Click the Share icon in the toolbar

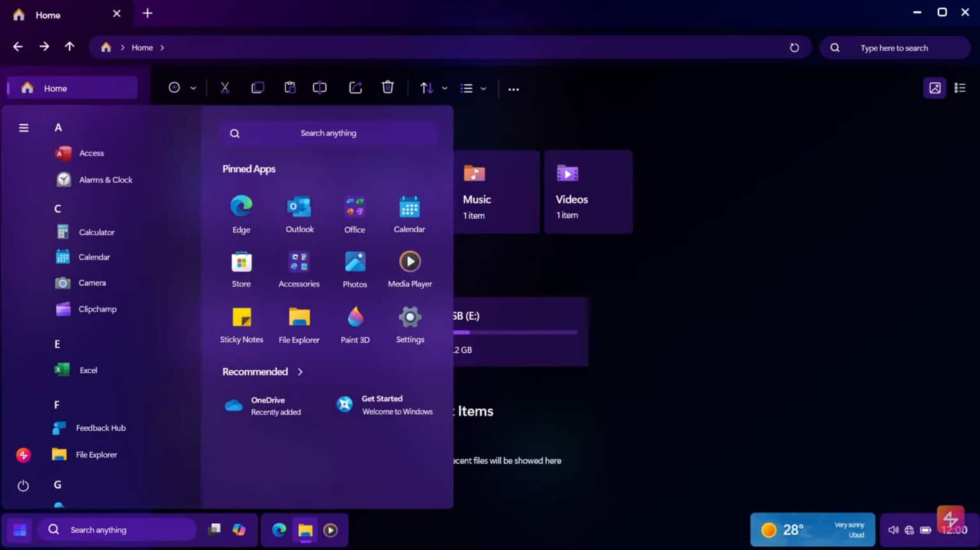point(355,87)
